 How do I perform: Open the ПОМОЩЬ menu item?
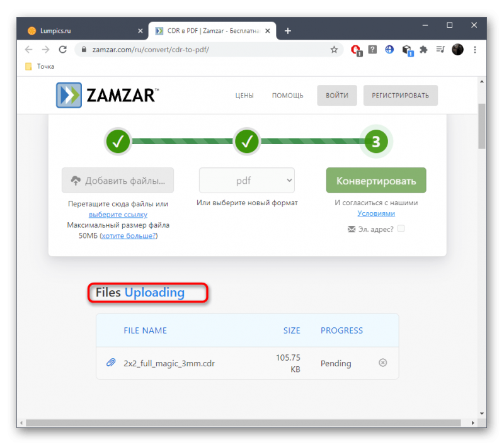point(287,96)
